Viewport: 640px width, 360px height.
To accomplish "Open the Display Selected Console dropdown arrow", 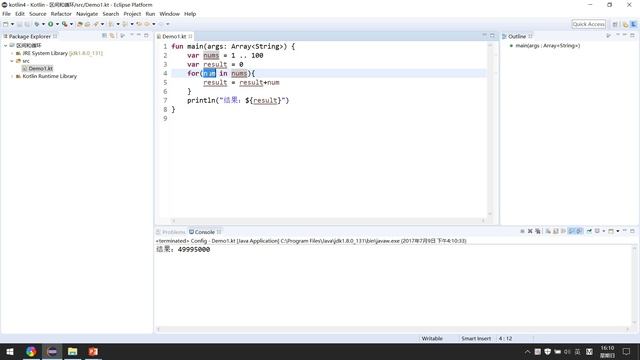I will pyautogui.click(x=604, y=231).
